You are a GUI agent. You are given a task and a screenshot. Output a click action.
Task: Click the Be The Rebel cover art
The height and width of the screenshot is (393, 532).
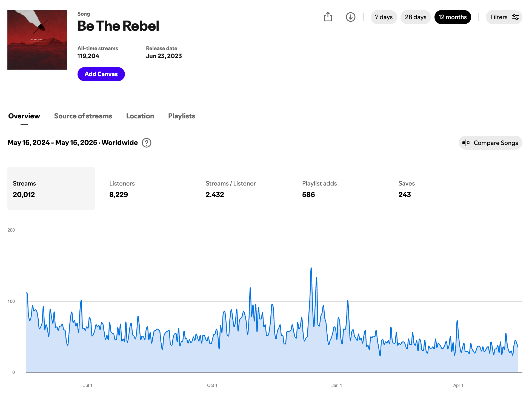tap(37, 40)
